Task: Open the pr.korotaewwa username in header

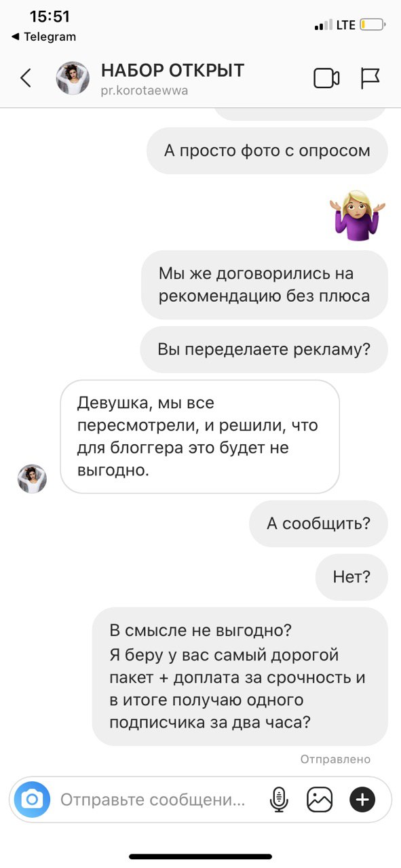Action: tap(145, 90)
